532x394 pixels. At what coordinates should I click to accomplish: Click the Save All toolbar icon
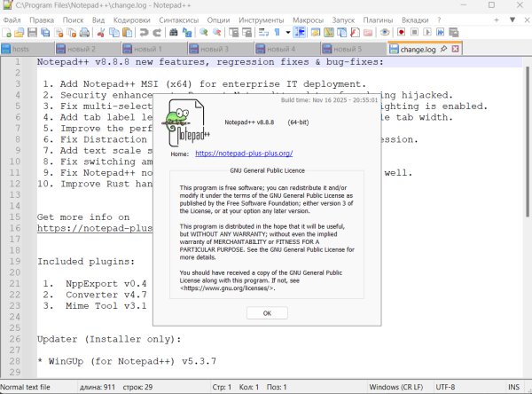(x=45, y=33)
